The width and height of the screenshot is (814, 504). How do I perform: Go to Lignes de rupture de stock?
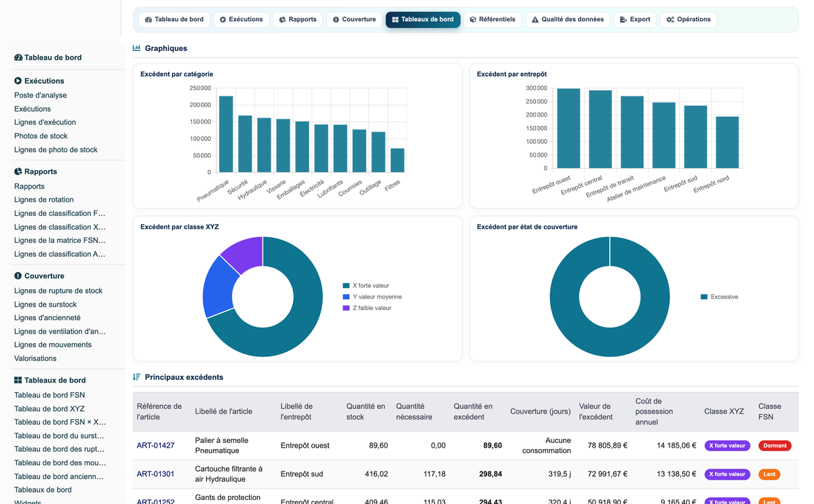tap(58, 291)
